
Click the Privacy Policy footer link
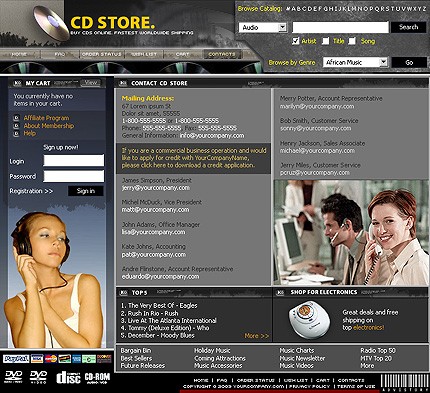click(x=309, y=386)
